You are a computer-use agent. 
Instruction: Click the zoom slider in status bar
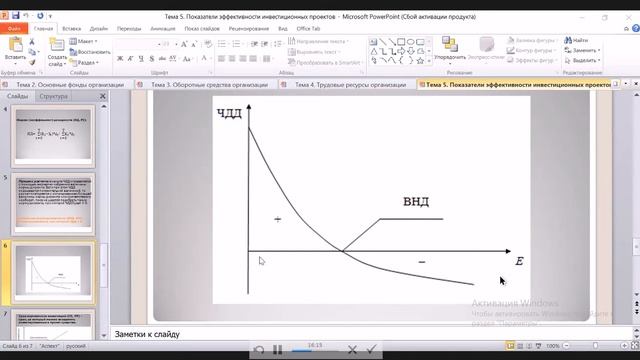(596, 346)
